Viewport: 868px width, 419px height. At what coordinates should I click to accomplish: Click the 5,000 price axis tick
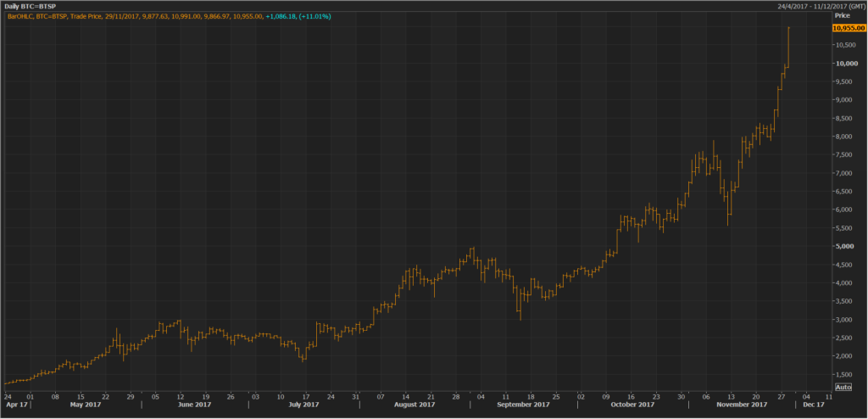(845, 247)
